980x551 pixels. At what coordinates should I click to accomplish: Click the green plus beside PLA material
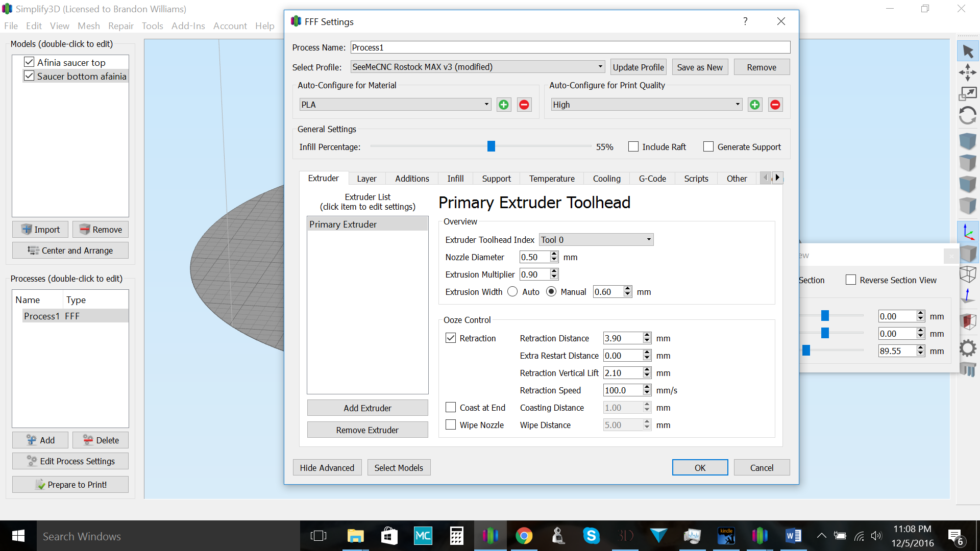(x=504, y=105)
